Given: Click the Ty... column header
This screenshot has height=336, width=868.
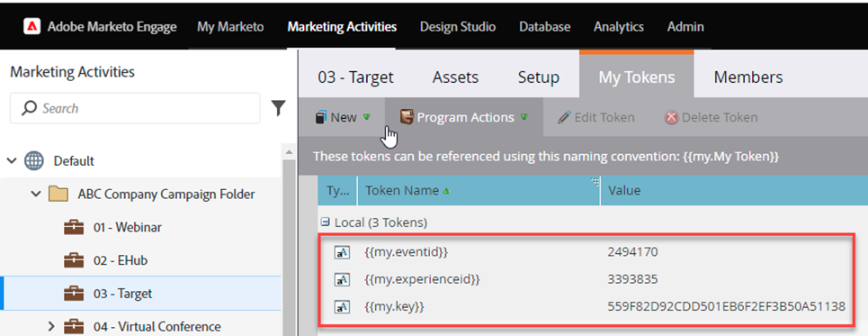Looking at the screenshot, I should (x=337, y=191).
